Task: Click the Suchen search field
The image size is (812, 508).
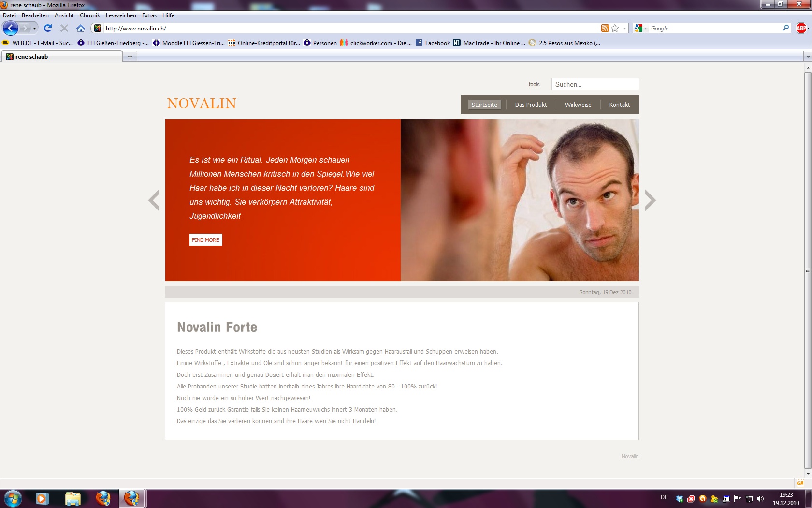Action: (x=594, y=84)
